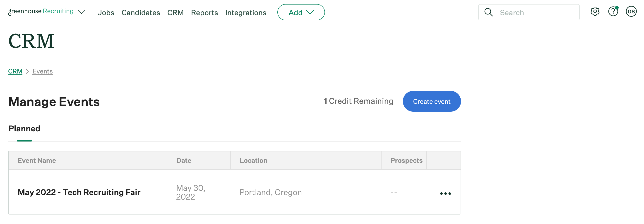Open the May 2022 - Tech Recruiting Fair event
The width and height of the screenshot is (644, 224).
tap(79, 192)
